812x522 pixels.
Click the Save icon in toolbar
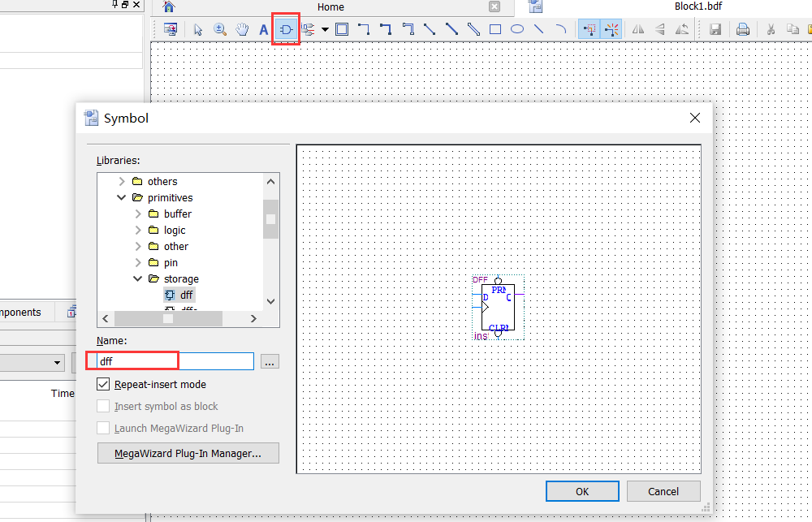pos(715,29)
